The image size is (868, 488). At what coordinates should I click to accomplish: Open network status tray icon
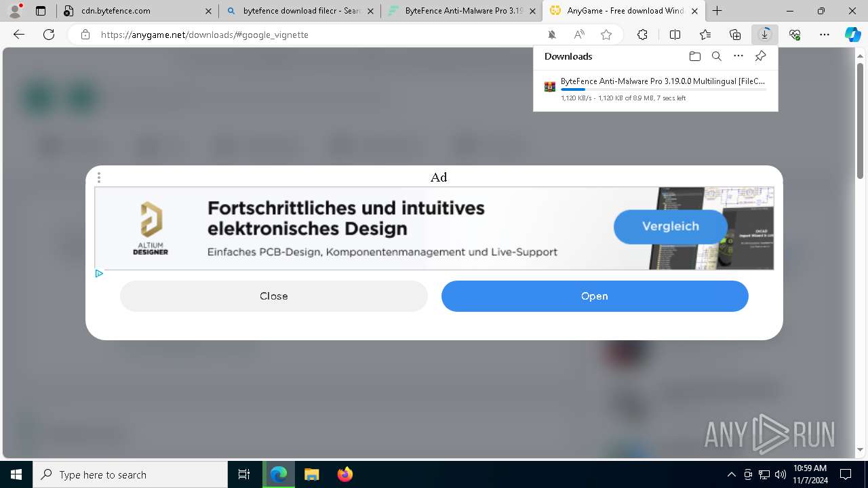tap(764, 474)
